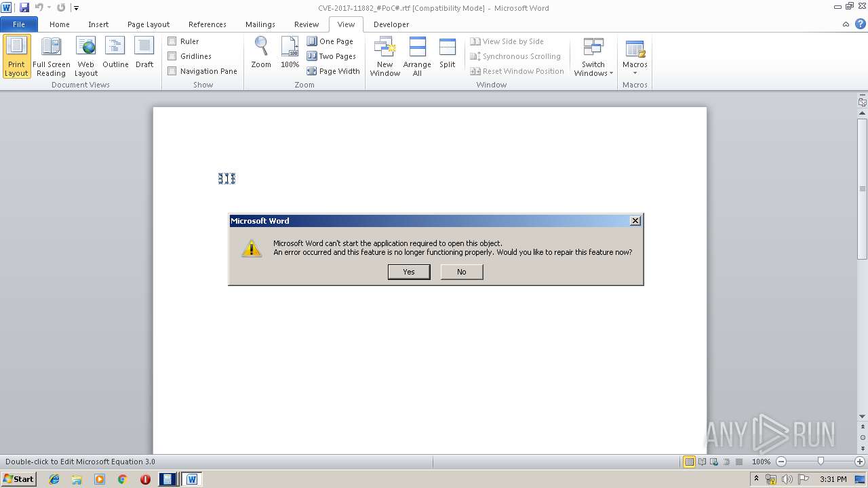This screenshot has height=488, width=868.
Task: Switch to the Developer tab
Action: (391, 24)
